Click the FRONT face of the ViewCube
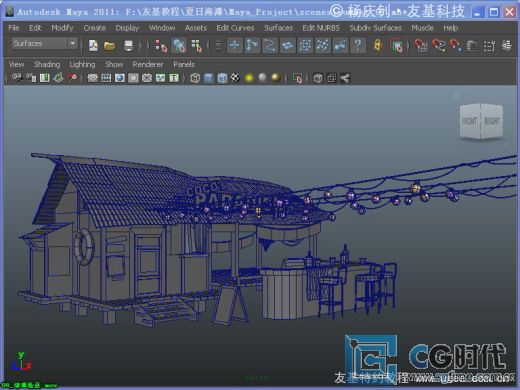The width and height of the screenshot is (520, 390). pyautogui.click(x=470, y=121)
